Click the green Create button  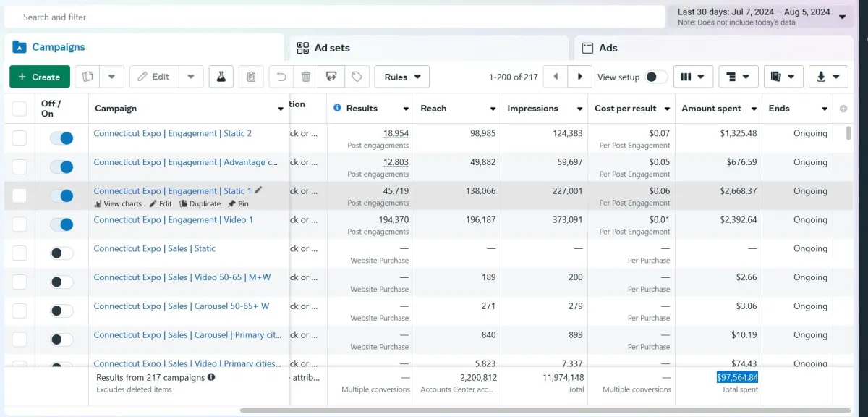40,77
